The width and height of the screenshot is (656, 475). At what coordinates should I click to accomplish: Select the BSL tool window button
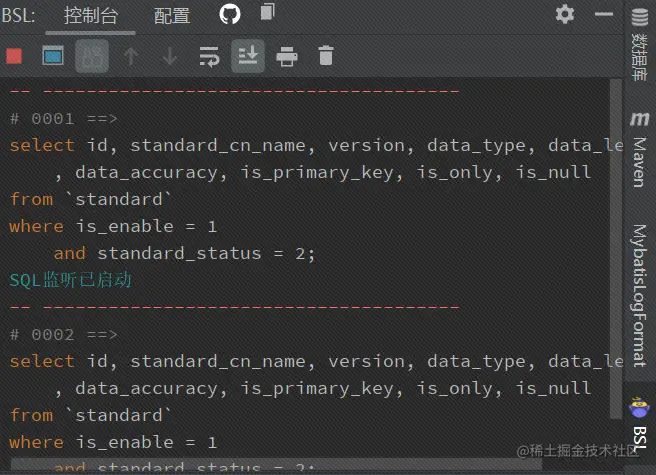(639, 425)
